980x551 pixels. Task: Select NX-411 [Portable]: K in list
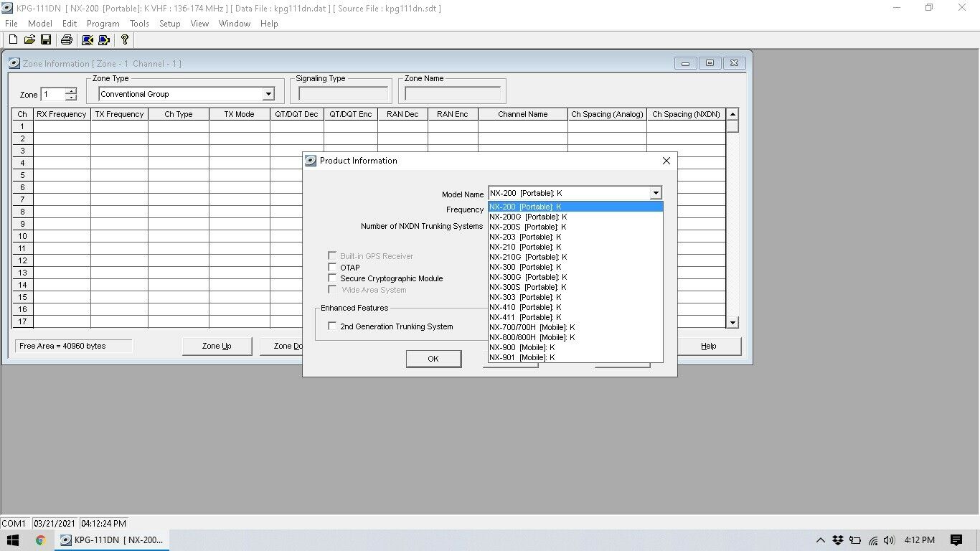pyautogui.click(x=575, y=317)
